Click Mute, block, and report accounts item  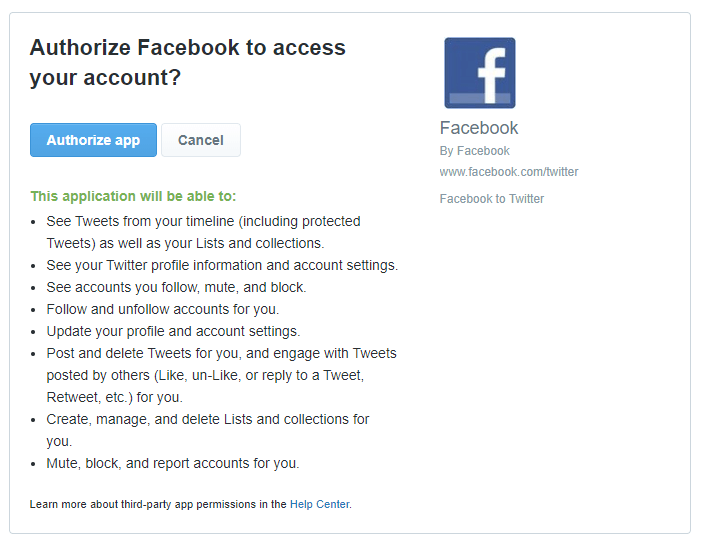coord(173,463)
